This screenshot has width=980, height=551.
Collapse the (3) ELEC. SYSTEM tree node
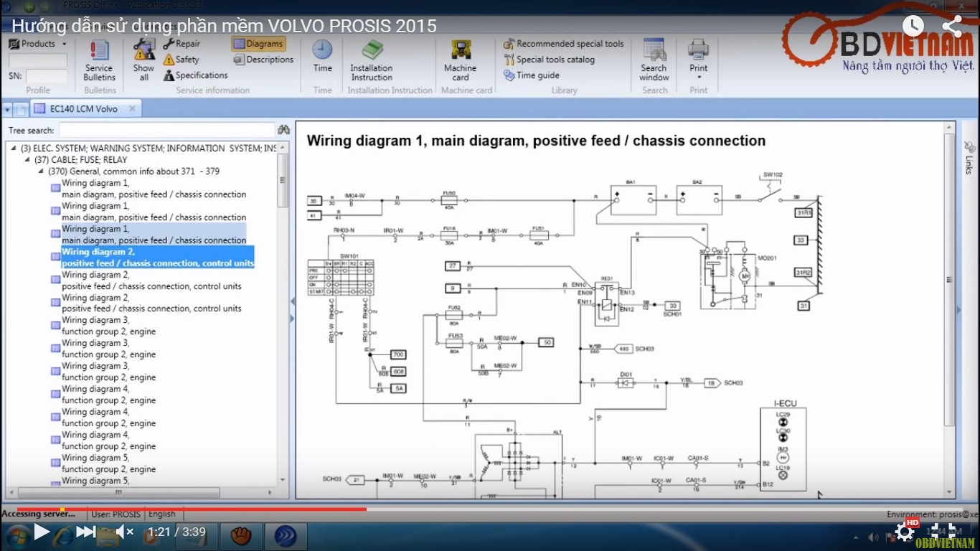click(14, 149)
